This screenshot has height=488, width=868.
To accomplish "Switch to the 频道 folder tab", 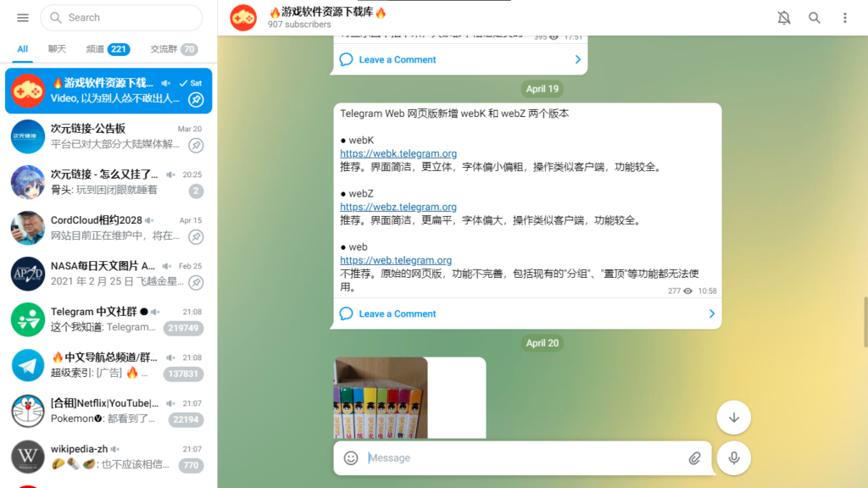I will (x=108, y=49).
